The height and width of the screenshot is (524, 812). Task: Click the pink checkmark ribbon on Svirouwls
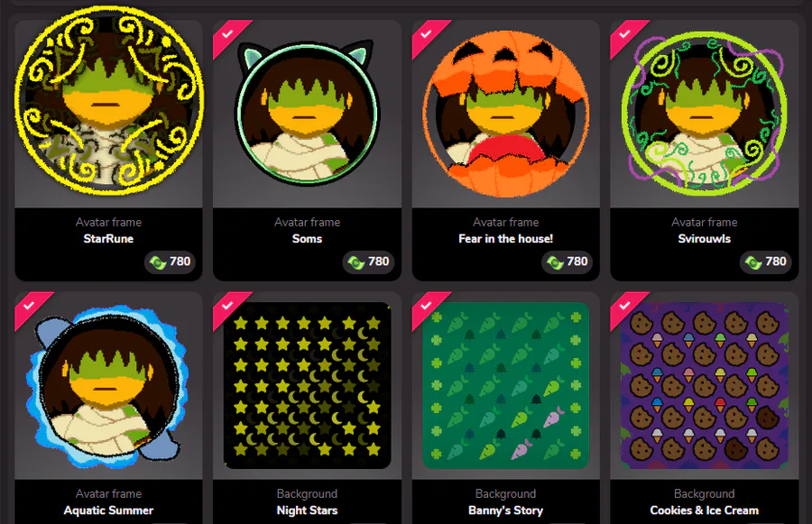[x=627, y=36]
